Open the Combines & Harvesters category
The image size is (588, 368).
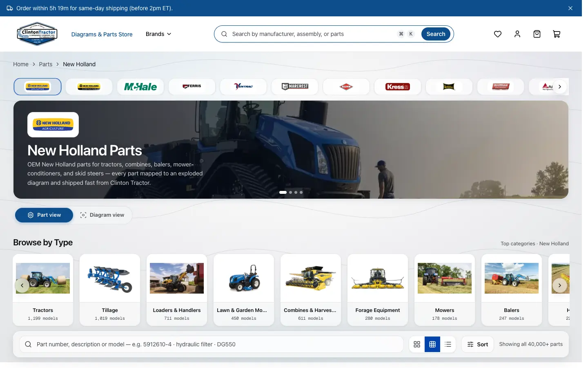pyautogui.click(x=311, y=290)
